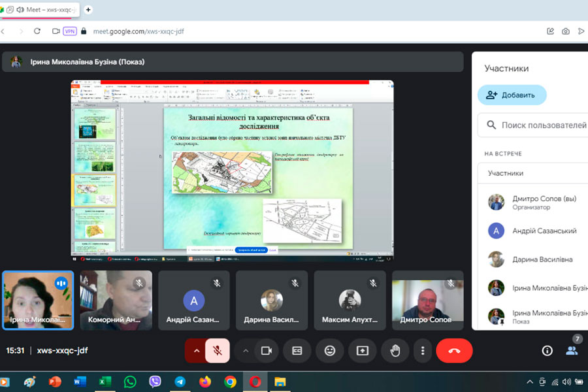588x392 pixels.
Task: Open new browser tab plus button
Action: pyautogui.click(x=88, y=9)
